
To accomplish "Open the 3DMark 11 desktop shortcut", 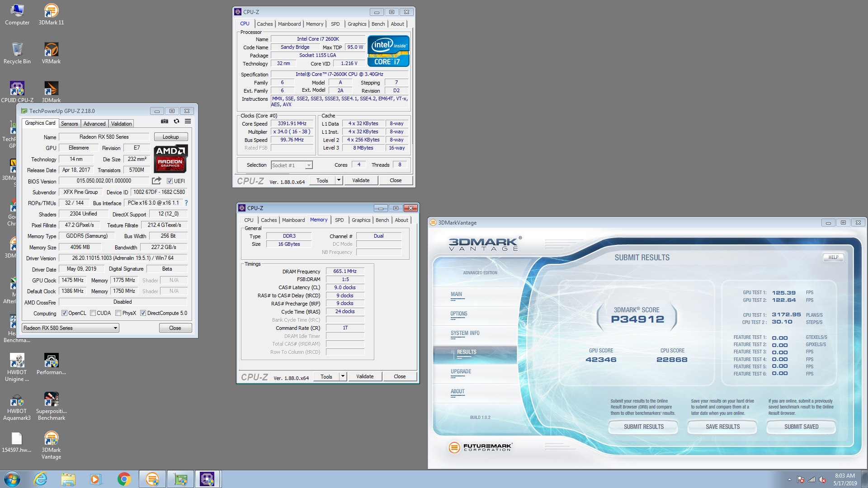I will (51, 14).
